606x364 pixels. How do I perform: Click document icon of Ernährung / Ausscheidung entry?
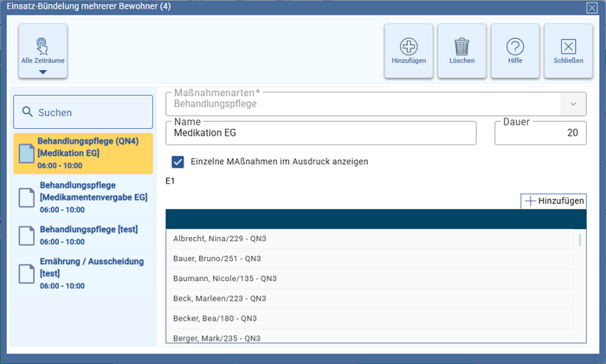coord(26,273)
